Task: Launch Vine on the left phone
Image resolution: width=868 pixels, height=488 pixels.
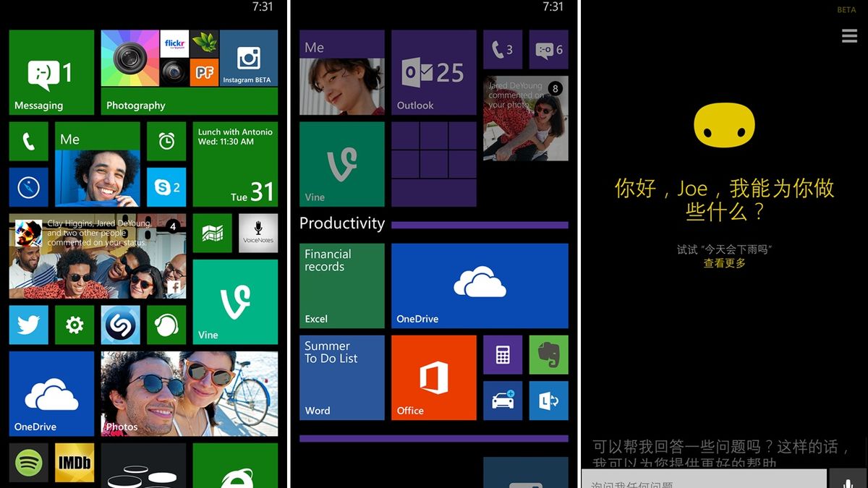Action: [x=235, y=302]
